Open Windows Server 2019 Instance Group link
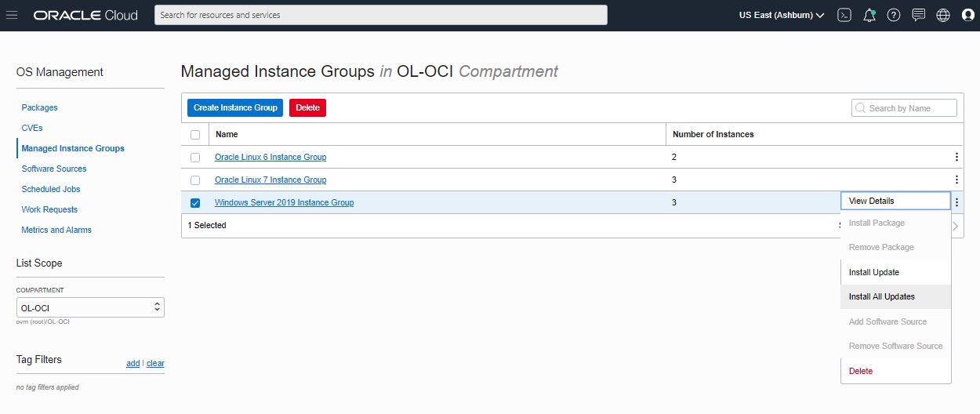The image size is (980, 414). [x=284, y=202]
